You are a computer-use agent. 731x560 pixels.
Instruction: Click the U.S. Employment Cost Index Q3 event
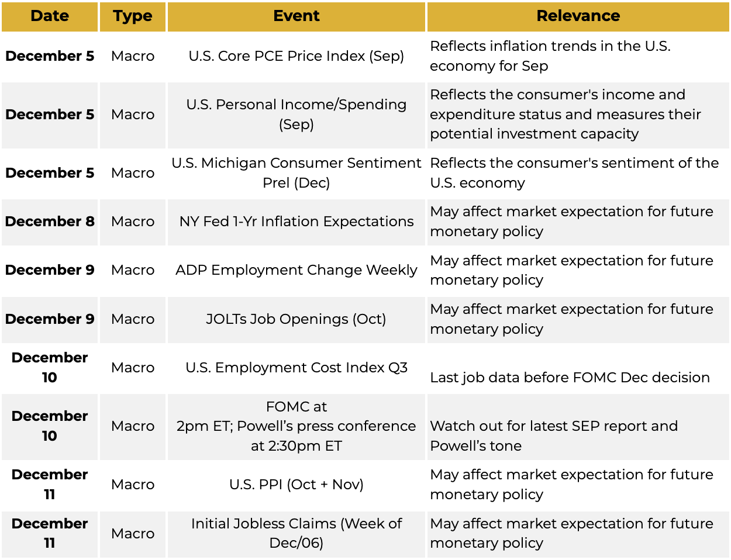296,368
